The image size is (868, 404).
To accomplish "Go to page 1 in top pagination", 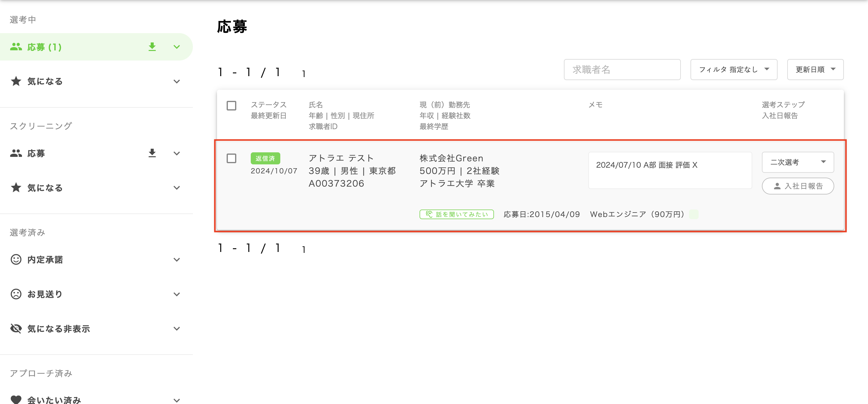I will (303, 74).
